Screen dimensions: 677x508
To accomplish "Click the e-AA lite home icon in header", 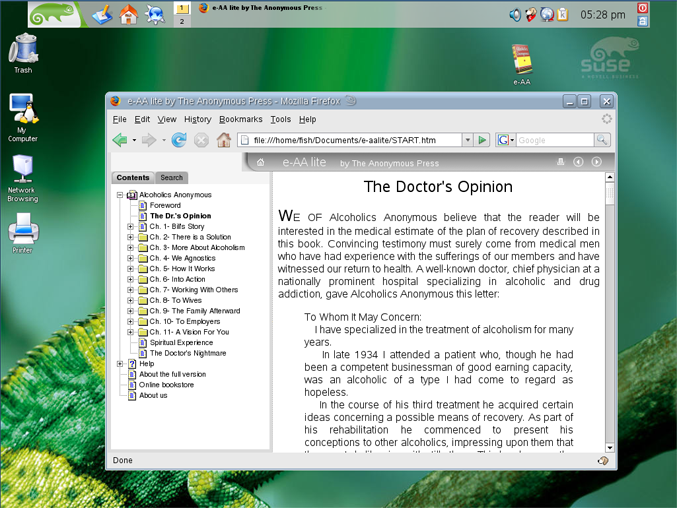I will click(x=260, y=162).
